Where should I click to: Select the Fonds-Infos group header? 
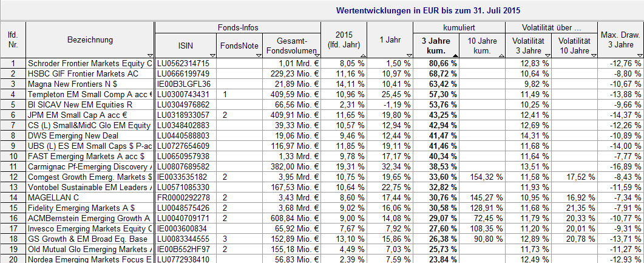(237, 27)
